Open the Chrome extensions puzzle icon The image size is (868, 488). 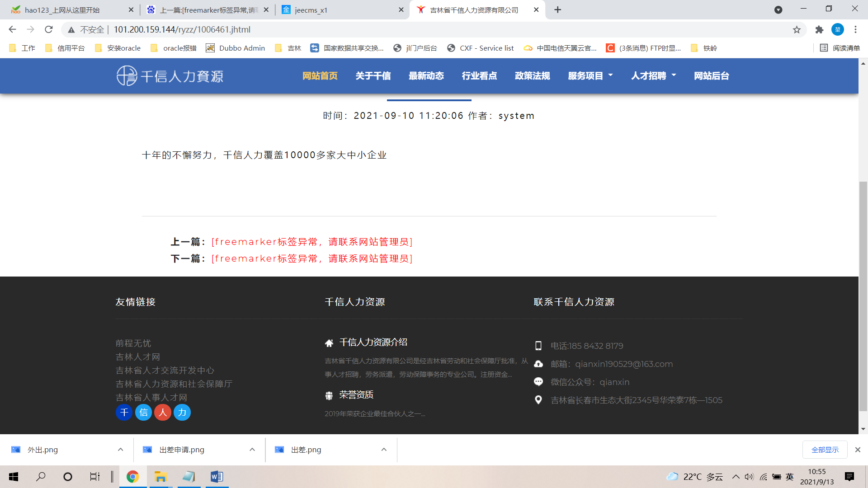pyautogui.click(x=819, y=30)
